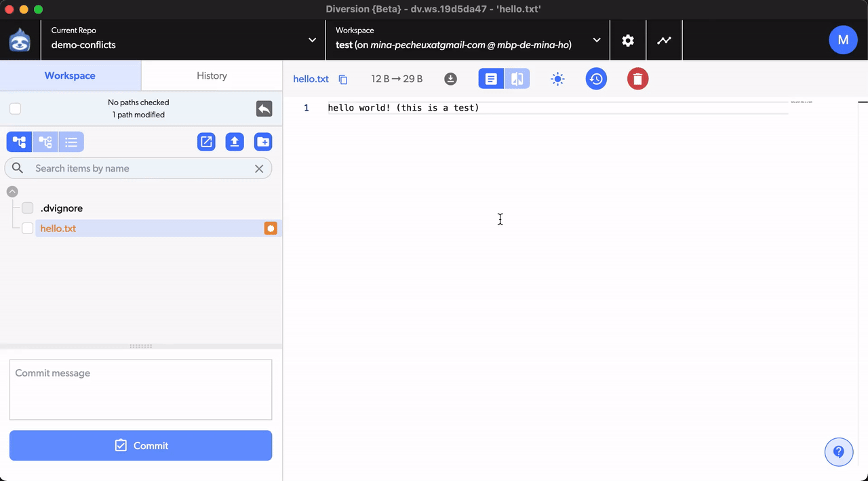
Task: Check the hello.txt checkbox
Action: 28,229
